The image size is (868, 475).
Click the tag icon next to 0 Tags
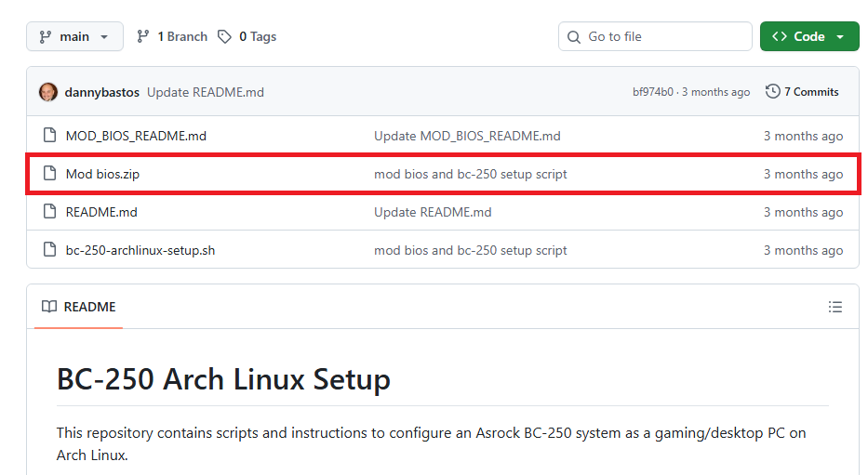[224, 36]
